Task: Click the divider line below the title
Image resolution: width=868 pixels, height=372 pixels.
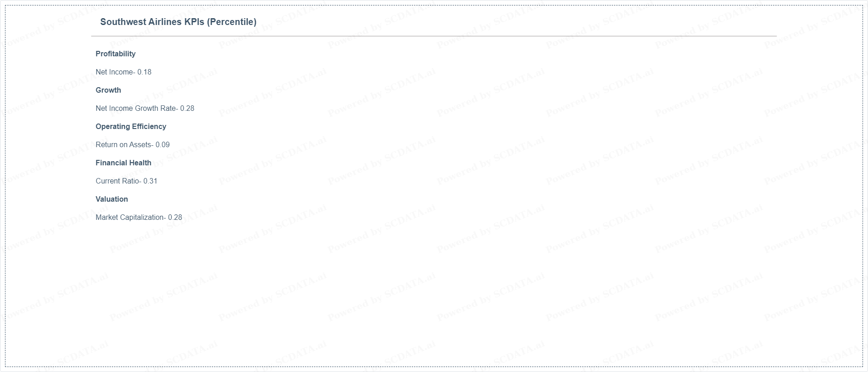Action: [x=434, y=36]
